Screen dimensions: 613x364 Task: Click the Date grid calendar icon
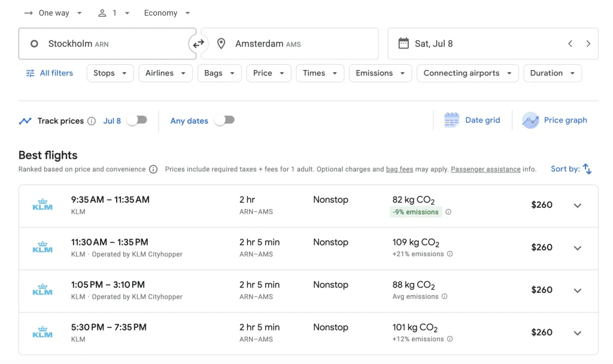point(451,120)
